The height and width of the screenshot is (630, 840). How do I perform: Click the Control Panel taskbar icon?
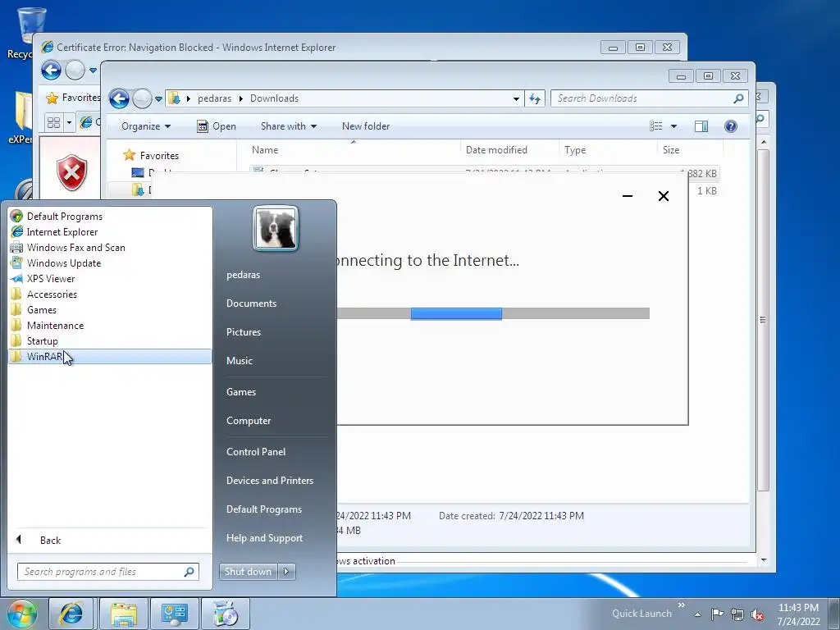[x=175, y=614]
